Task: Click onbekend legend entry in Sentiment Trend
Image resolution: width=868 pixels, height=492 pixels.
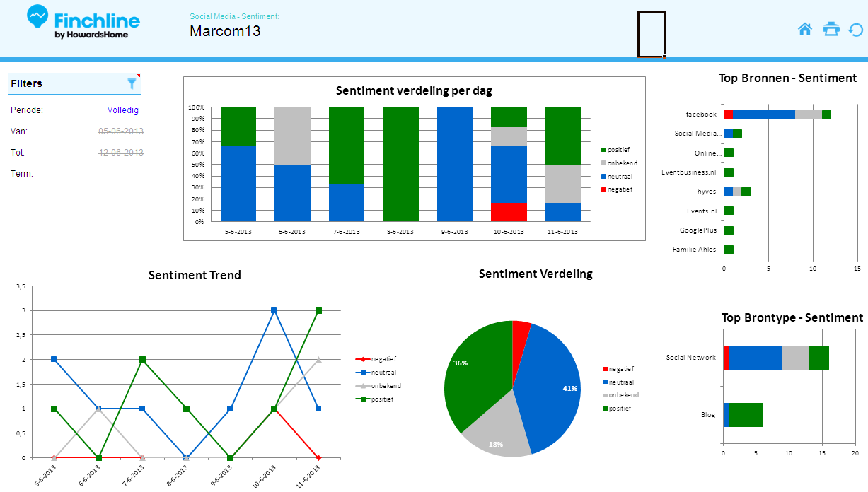Action: [x=378, y=386]
